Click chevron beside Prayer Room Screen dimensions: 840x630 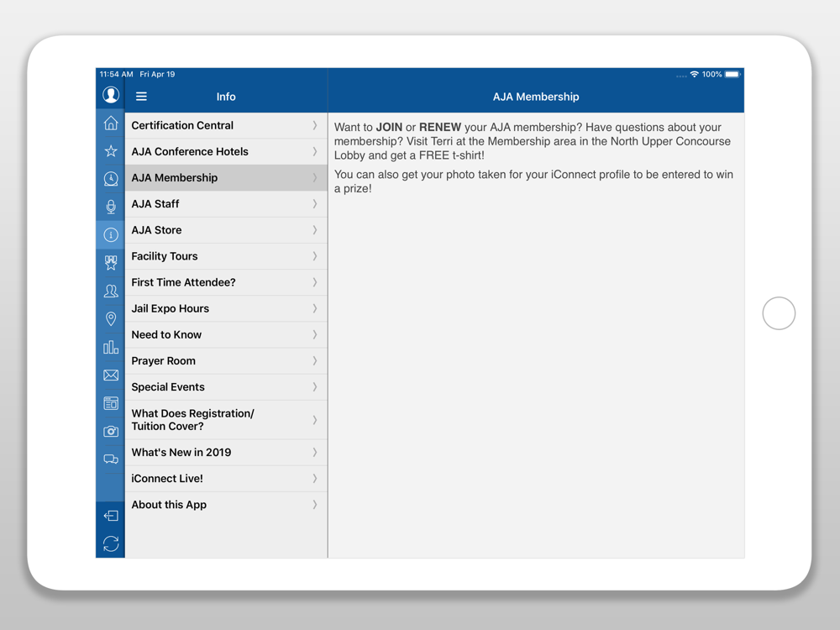tap(315, 361)
